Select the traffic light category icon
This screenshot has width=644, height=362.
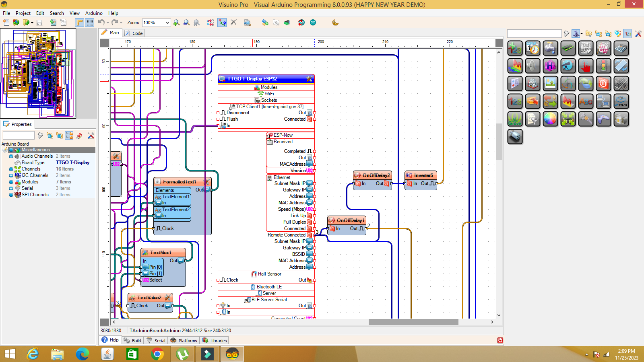603,66
